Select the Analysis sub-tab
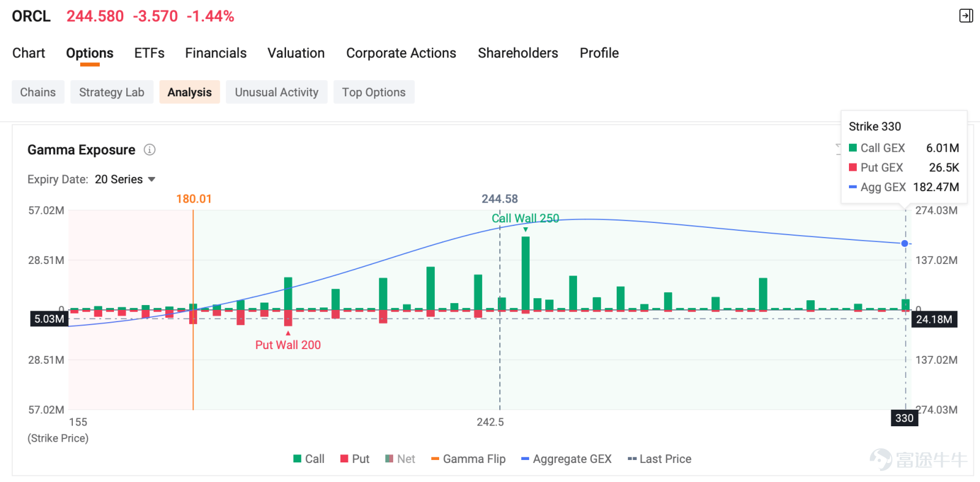Screen dimensions: 980x482 click(189, 92)
